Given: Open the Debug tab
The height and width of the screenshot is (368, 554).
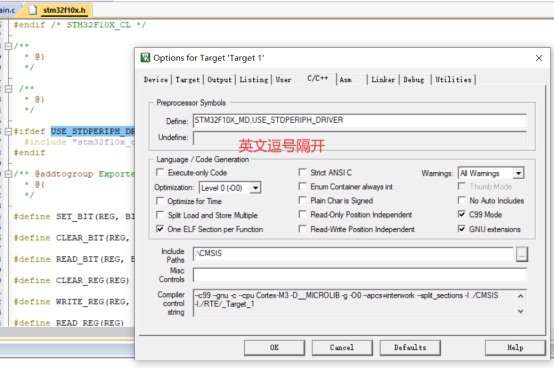Looking at the screenshot, I should [414, 80].
